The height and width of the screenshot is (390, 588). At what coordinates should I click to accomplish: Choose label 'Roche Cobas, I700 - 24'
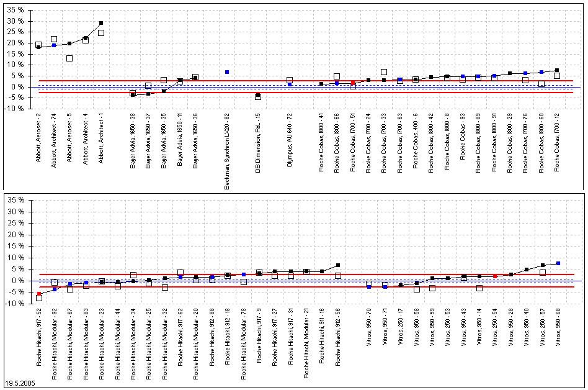368,143
